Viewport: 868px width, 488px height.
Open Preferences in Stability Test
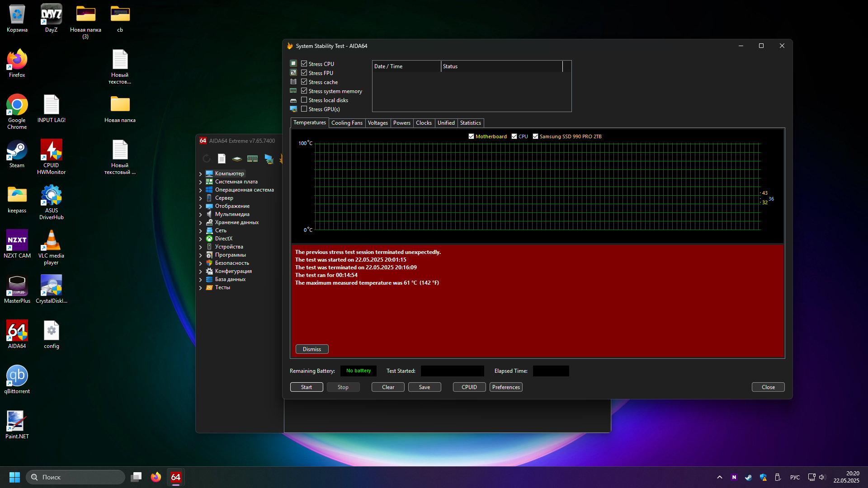tap(506, 387)
